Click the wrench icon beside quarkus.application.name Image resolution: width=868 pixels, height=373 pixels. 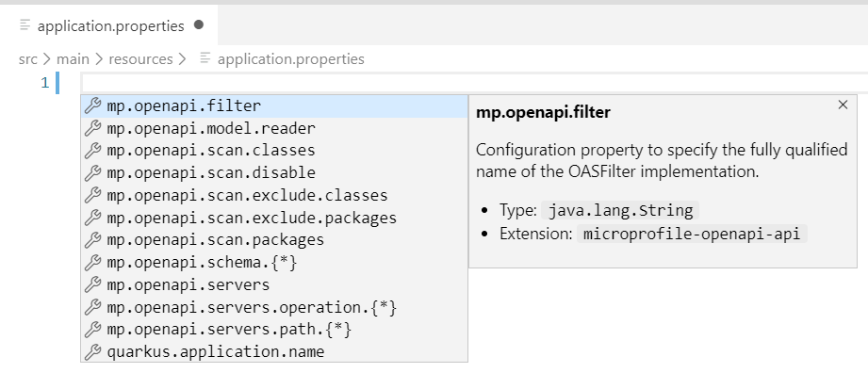click(92, 352)
